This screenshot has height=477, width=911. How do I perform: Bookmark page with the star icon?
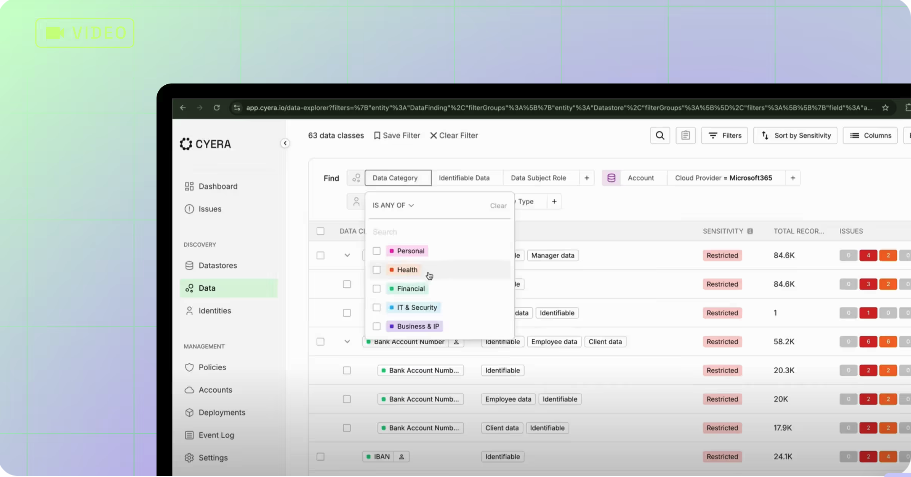pos(885,107)
